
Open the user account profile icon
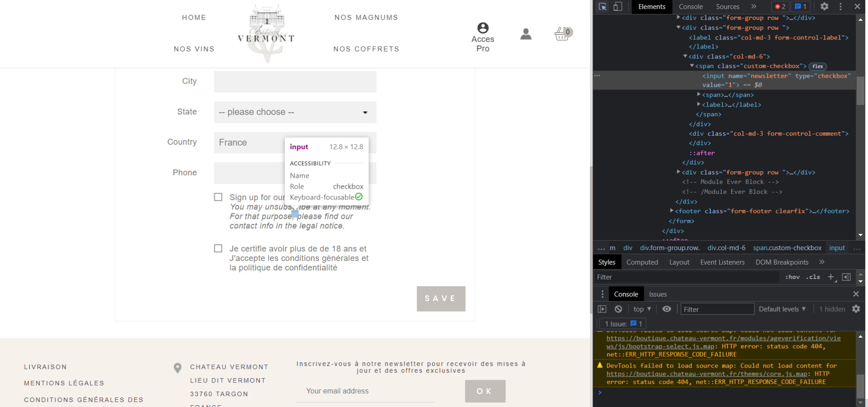coord(526,34)
